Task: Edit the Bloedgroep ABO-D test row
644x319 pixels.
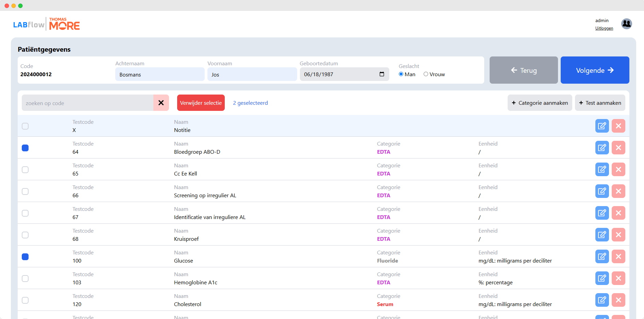Action: pos(602,148)
